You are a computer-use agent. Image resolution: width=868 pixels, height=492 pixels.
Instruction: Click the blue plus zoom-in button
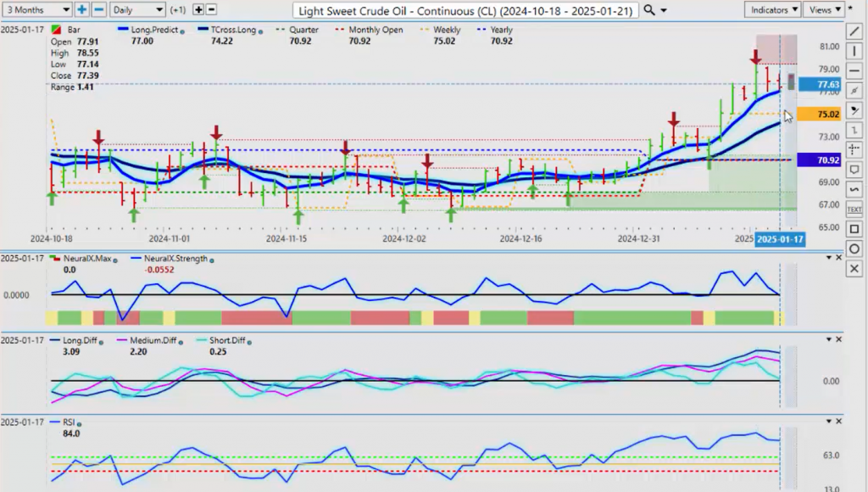tap(81, 9)
